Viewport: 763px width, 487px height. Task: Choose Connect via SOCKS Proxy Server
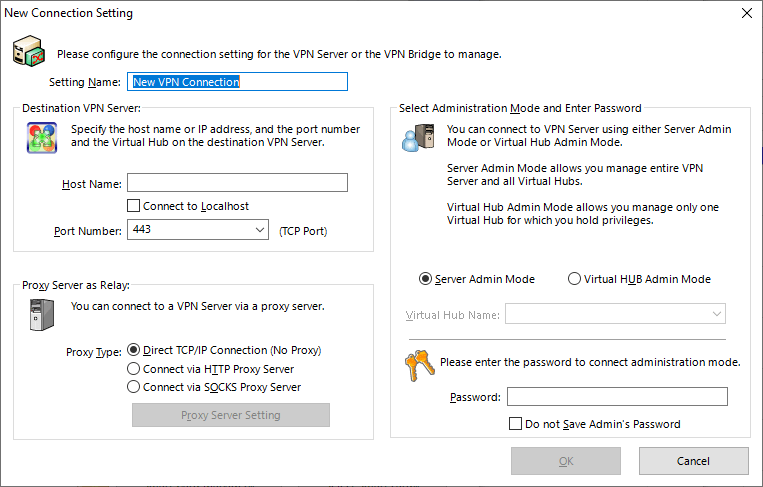(135, 387)
